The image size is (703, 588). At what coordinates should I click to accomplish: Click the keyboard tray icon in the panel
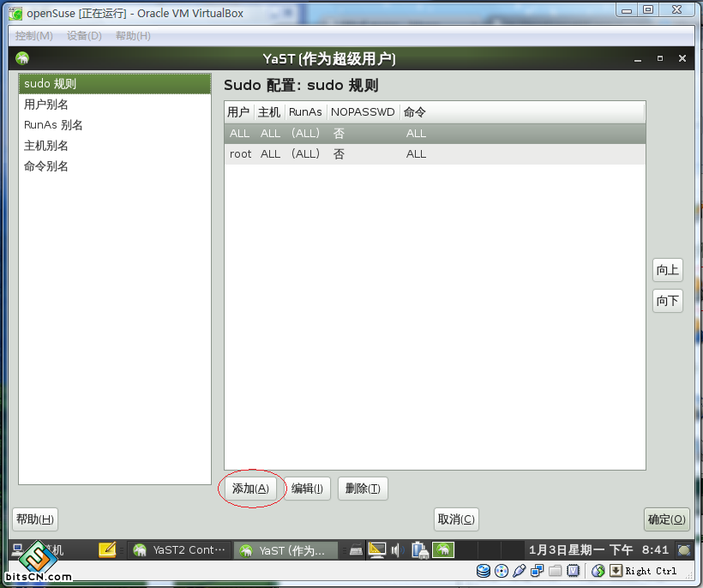[x=356, y=550]
